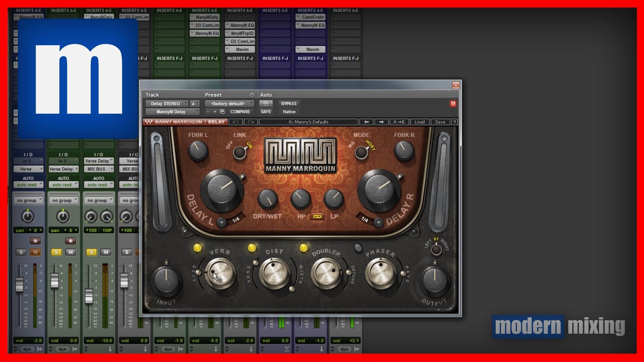Click the red target button in plugin header
Viewport: 644px width, 362px height.
pyautogui.click(x=453, y=104)
